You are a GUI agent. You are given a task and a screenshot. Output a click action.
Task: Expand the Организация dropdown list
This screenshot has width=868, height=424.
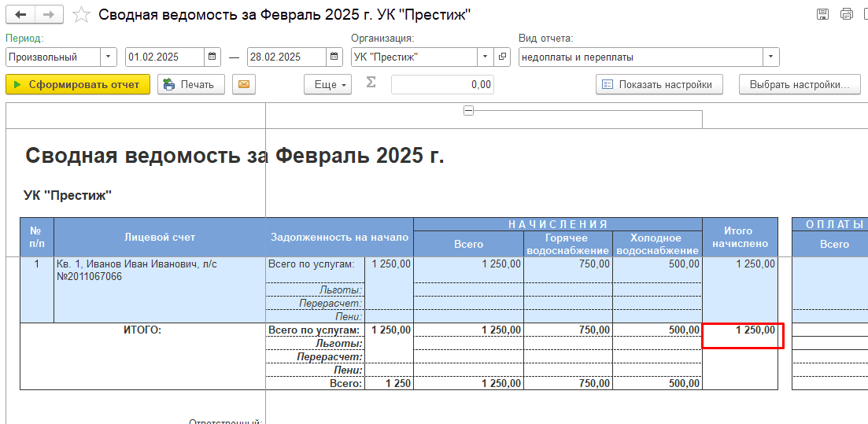pos(485,57)
